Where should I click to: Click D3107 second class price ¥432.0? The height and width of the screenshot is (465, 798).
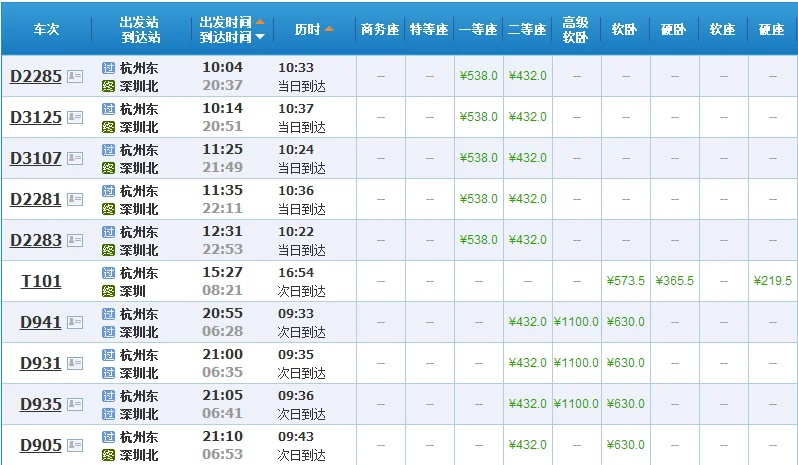coord(527,158)
